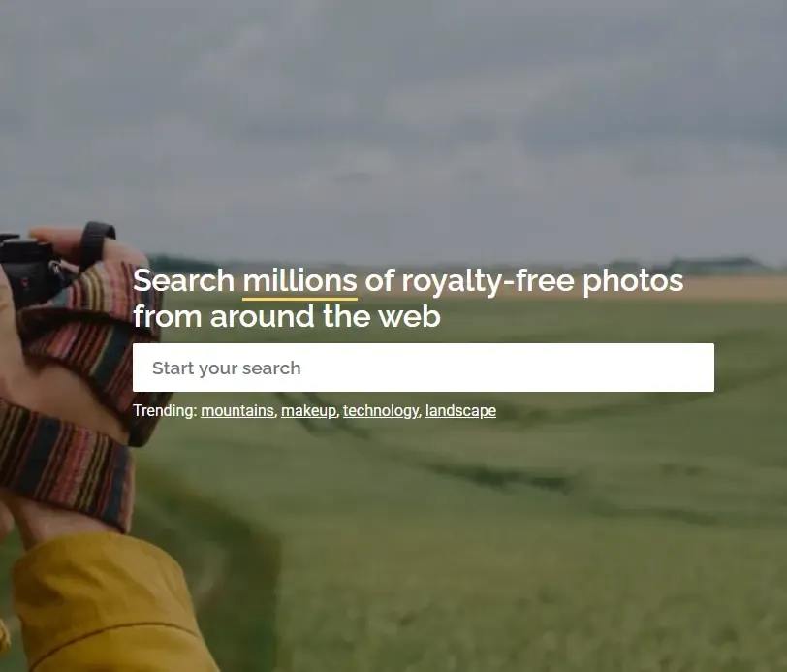The height and width of the screenshot is (672, 787).
Task: Click the 'from around the web' headline line
Action: click(x=287, y=316)
